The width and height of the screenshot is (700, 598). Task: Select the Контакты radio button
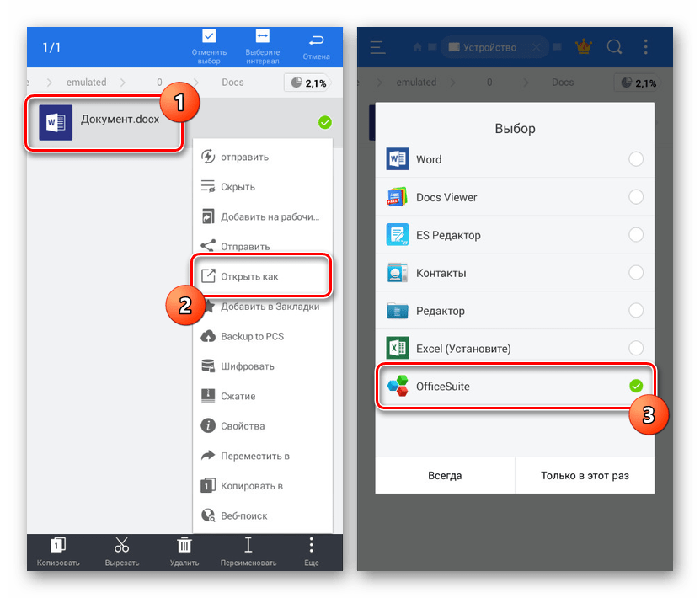click(x=636, y=272)
